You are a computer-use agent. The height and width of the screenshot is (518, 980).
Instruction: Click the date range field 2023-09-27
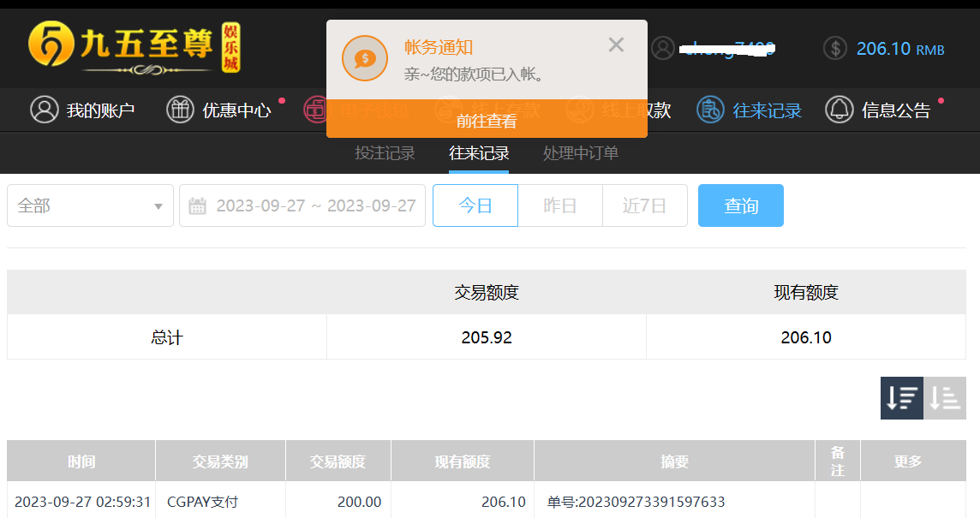click(302, 205)
